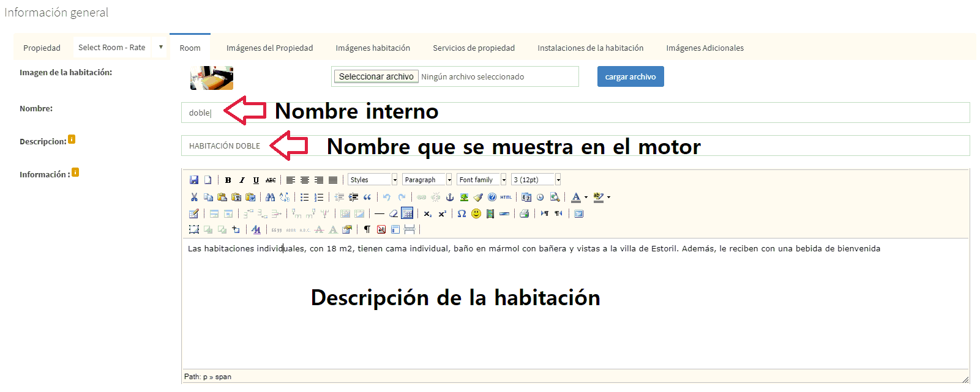
Task: Insert special character using Omega icon
Action: (462, 213)
